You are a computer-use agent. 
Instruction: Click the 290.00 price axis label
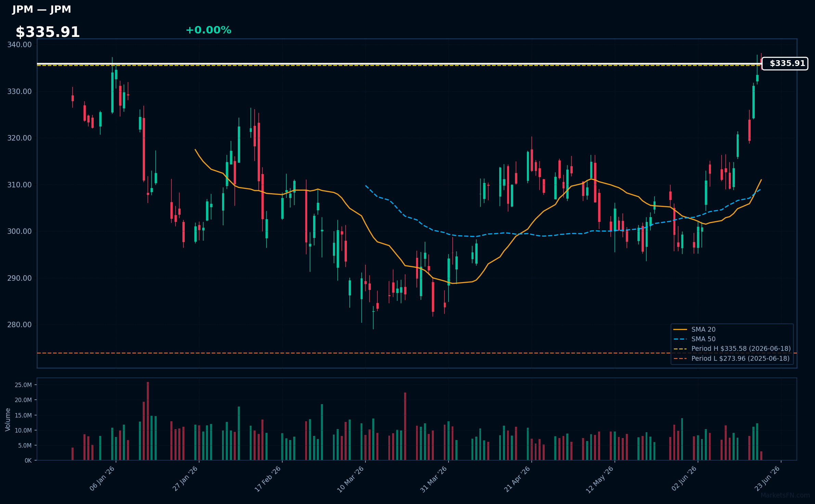tap(20, 278)
